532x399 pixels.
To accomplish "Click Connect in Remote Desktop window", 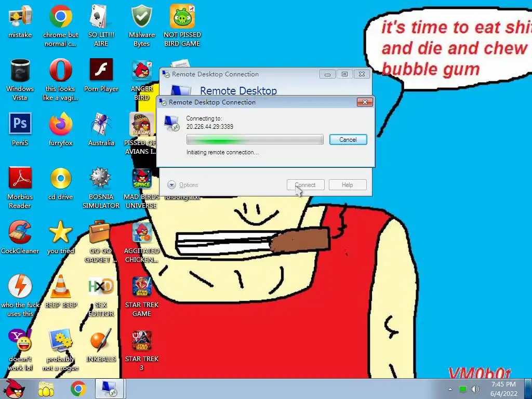I will pos(305,185).
